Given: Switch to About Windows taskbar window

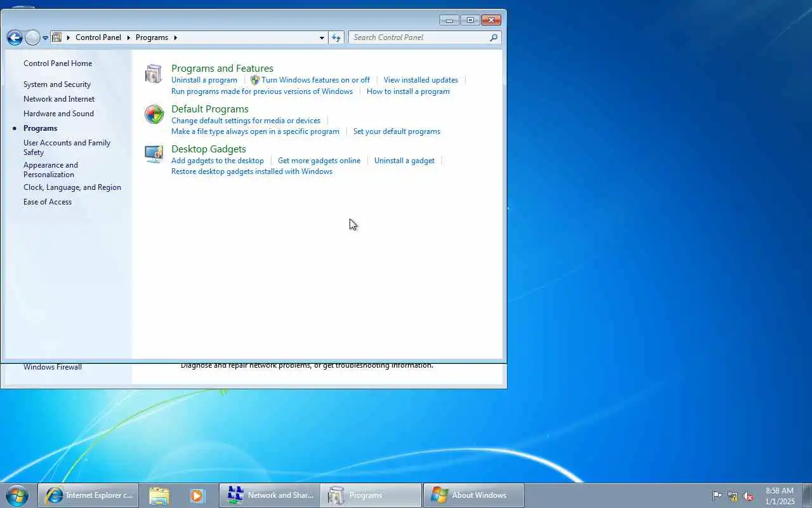Looking at the screenshot, I should pos(474,495).
